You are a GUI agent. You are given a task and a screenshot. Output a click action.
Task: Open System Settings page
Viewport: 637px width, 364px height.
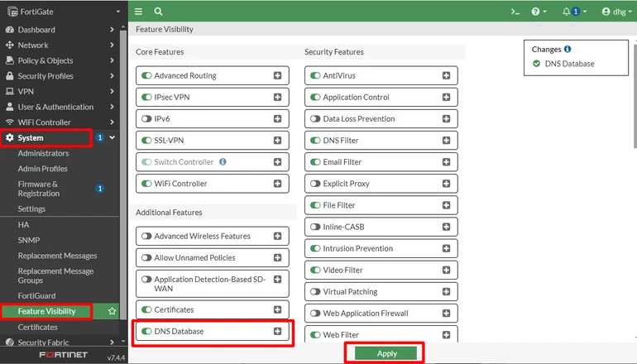pyautogui.click(x=31, y=208)
